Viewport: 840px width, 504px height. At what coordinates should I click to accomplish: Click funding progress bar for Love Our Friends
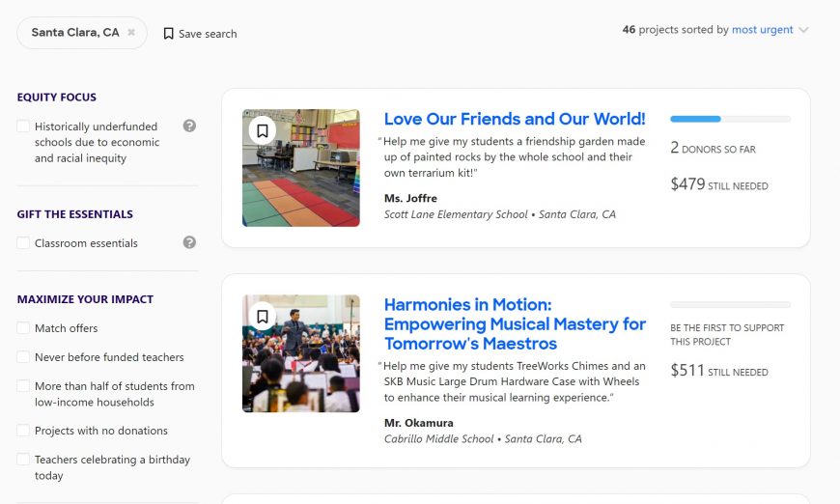coord(730,119)
